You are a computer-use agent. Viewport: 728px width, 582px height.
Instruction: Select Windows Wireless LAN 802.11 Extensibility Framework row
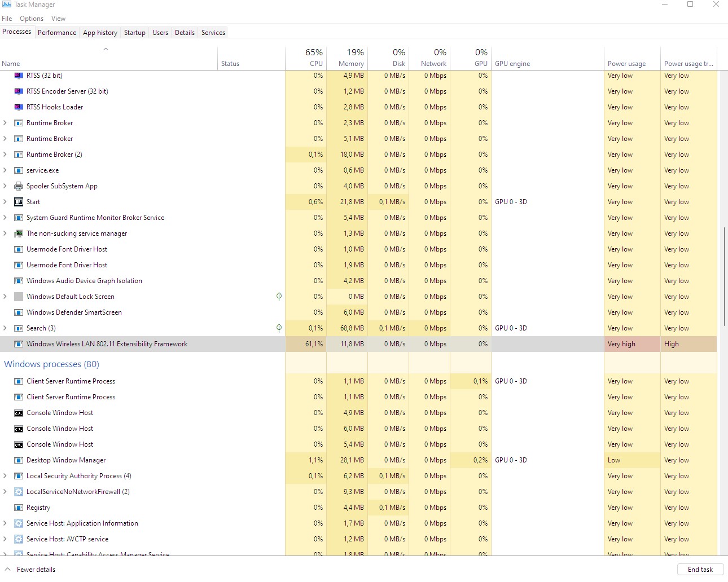pyautogui.click(x=358, y=344)
